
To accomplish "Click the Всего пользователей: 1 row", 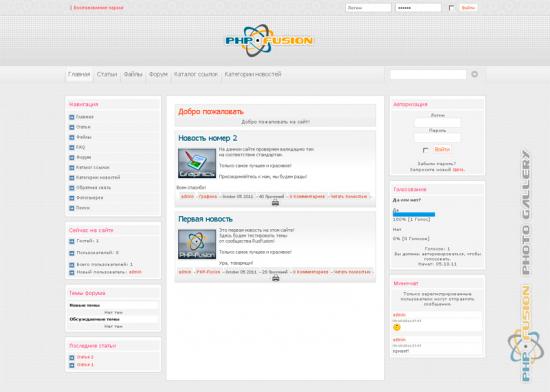I will click(105, 264).
